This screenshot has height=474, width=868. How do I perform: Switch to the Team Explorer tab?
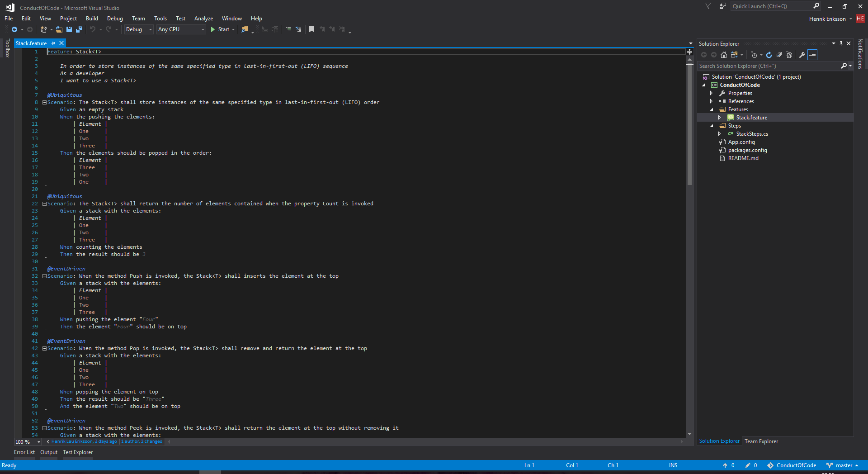(761, 441)
